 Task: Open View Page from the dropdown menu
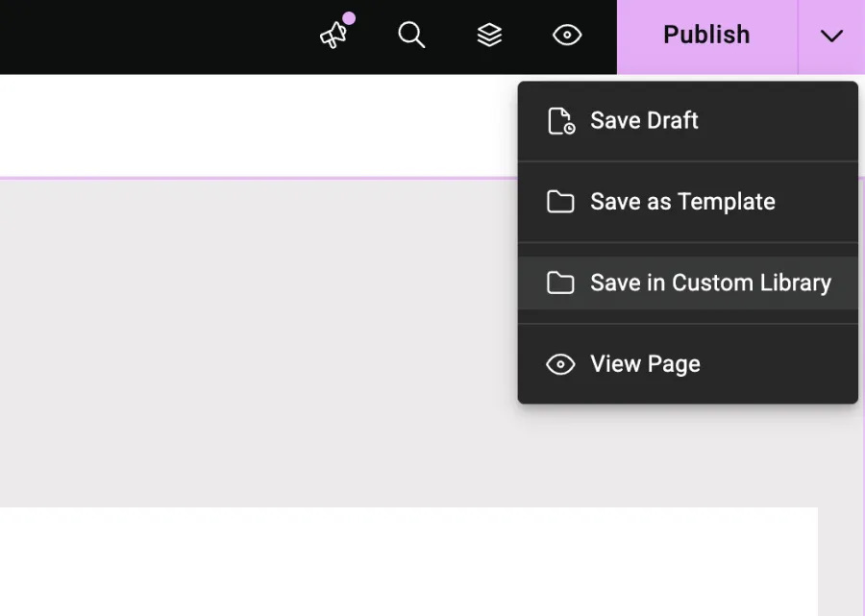pos(645,364)
